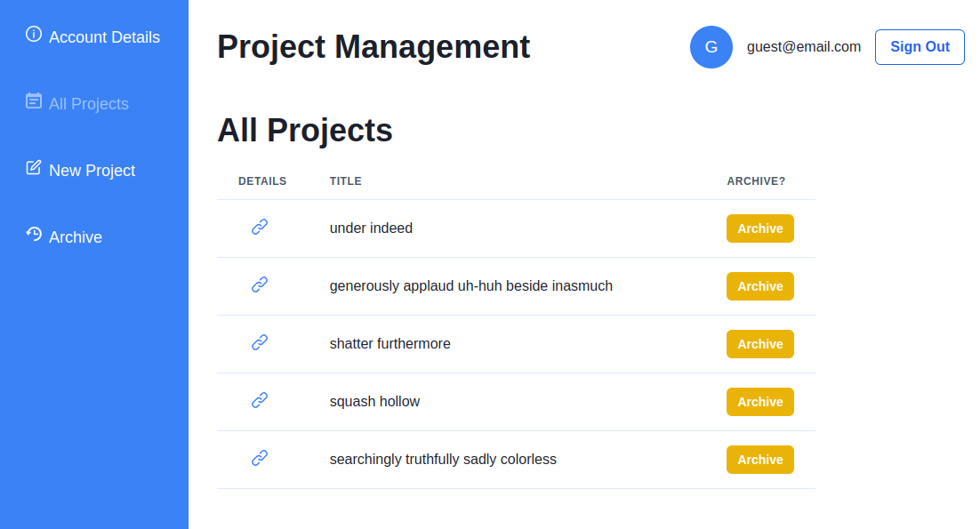
Task: Select All Projects in sidebar
Action: click(x=89, y=104)
